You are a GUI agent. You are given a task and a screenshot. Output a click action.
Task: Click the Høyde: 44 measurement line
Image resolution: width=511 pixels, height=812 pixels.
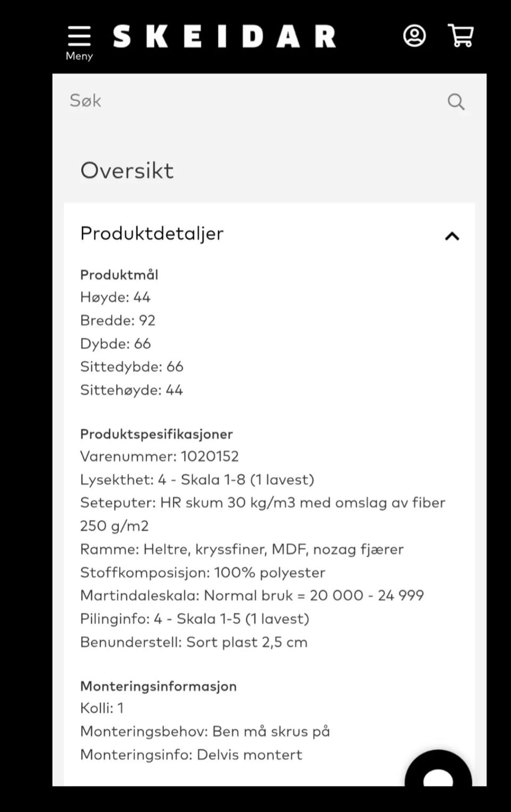tap(115, 297)
